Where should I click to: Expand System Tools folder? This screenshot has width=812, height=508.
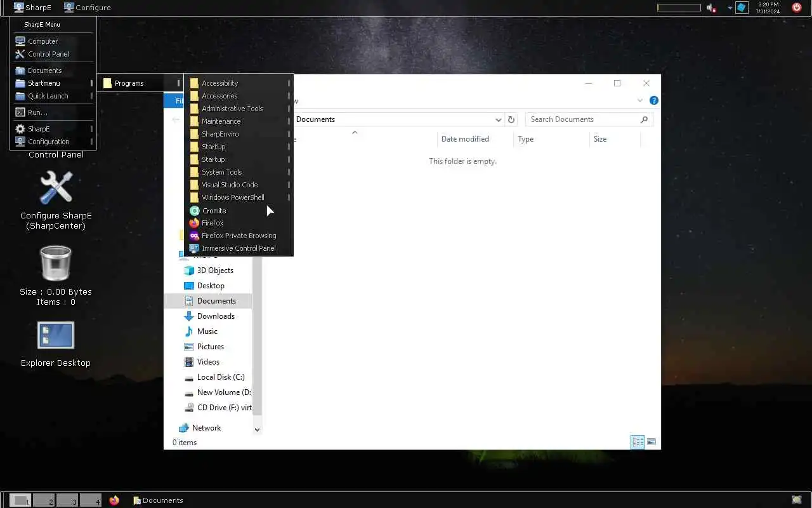(x=239, y=172)
